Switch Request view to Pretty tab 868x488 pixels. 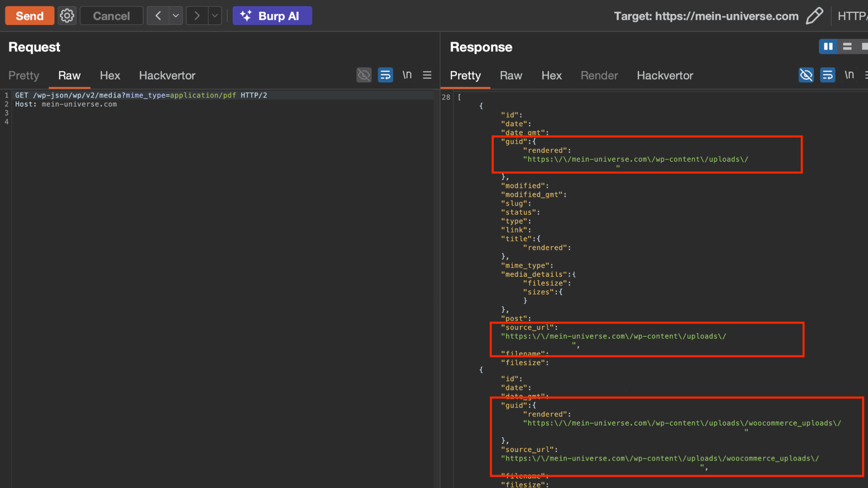coord(24,75)
